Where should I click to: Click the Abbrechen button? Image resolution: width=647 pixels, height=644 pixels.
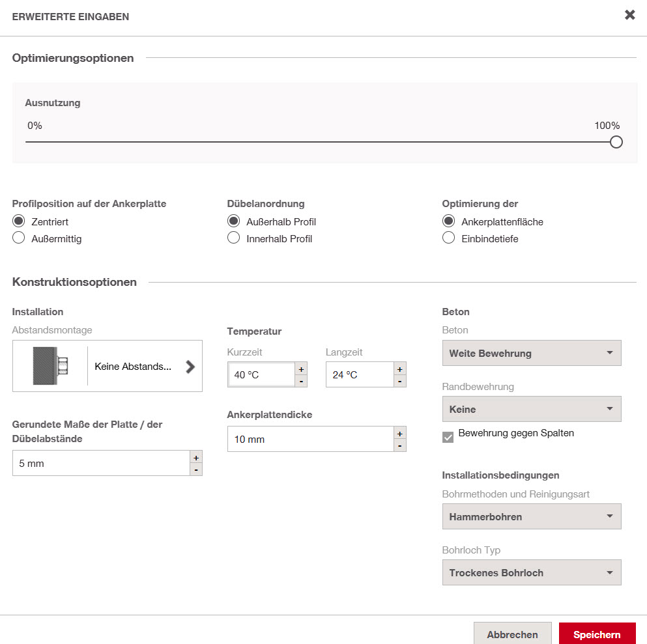513,634
